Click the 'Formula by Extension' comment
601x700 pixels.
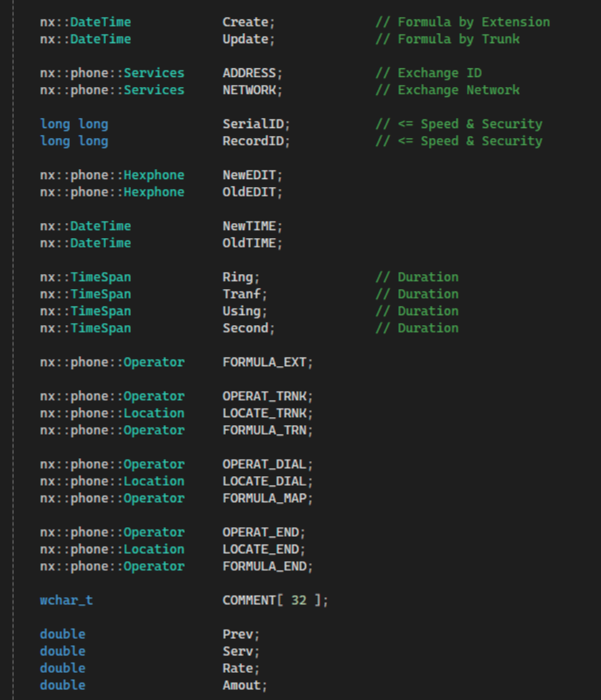click(462, 22)
